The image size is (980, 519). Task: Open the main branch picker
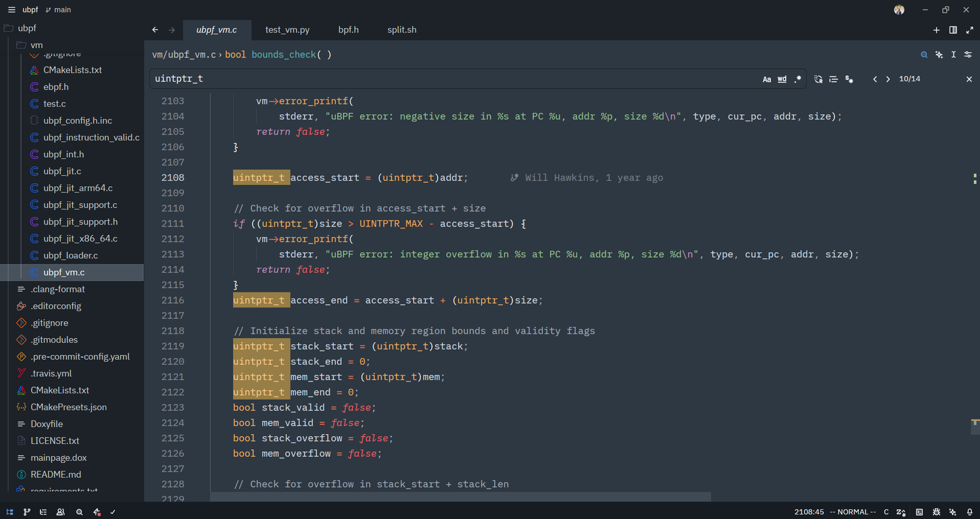59,10
